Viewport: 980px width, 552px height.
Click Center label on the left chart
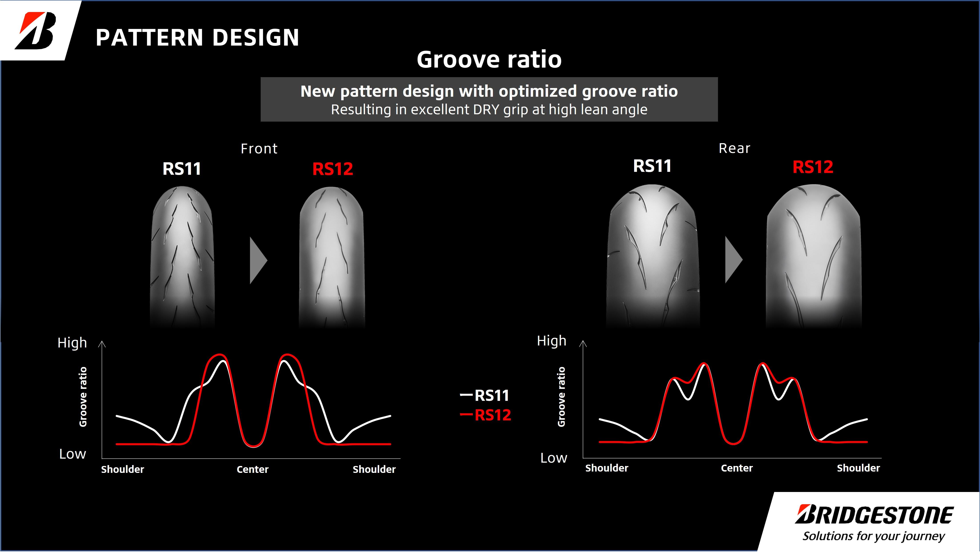(x=252, y=470)
